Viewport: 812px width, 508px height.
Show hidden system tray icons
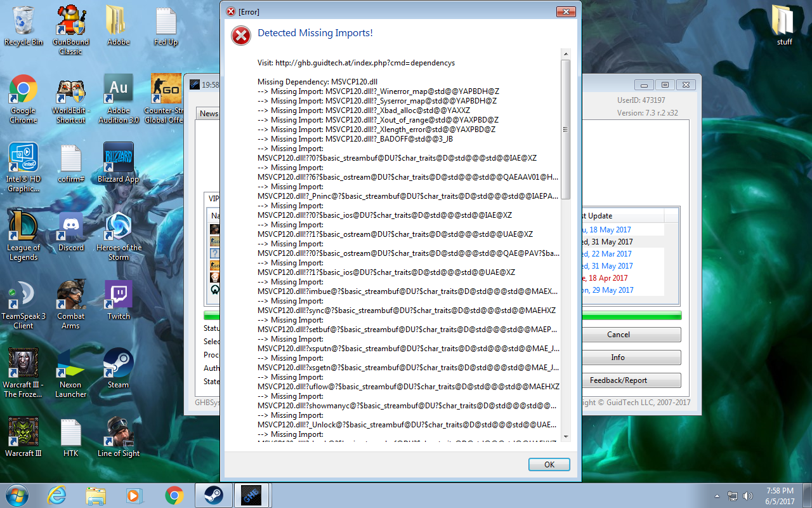(x=717, y=496)
